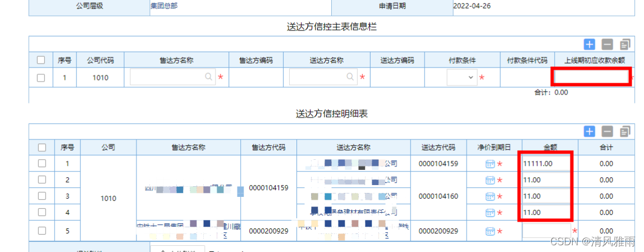
Task: Click the 合计 column header in detail table
Action: tap(606, 147)
